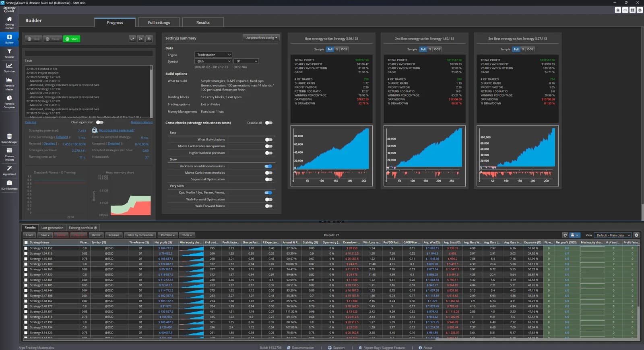This screenshot has height=350, width=644.
Task: Select OOS sample for Best strategy
Action: point(344,49)
